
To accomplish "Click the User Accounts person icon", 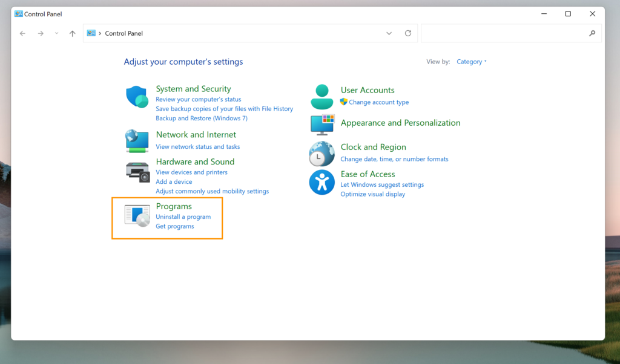I will 322,96.
